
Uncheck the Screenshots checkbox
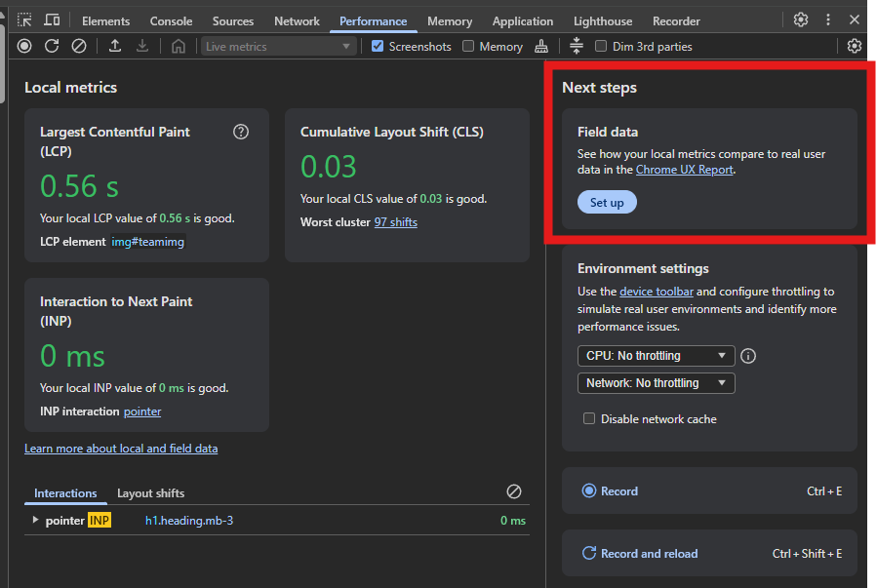pos(378,46)
